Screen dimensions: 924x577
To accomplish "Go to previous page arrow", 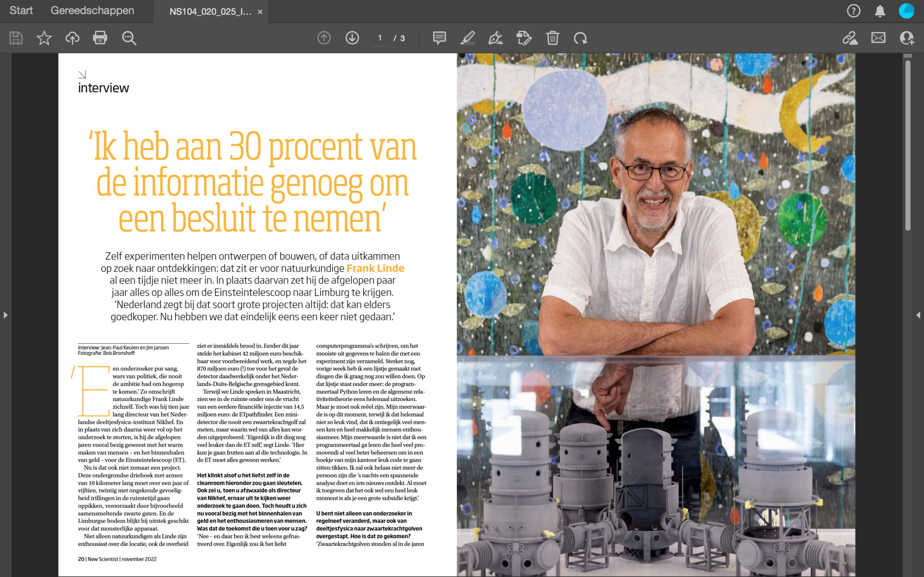I will tap(324, 38).
